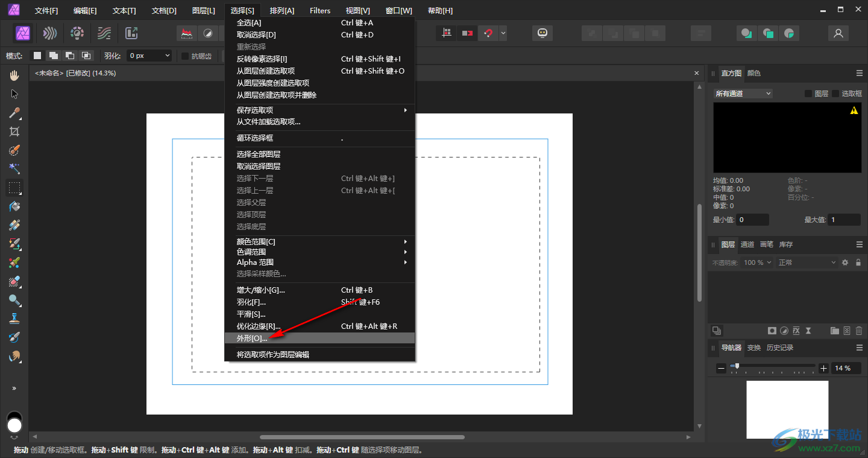Pick the Flood Fill bucket tool

14,206
